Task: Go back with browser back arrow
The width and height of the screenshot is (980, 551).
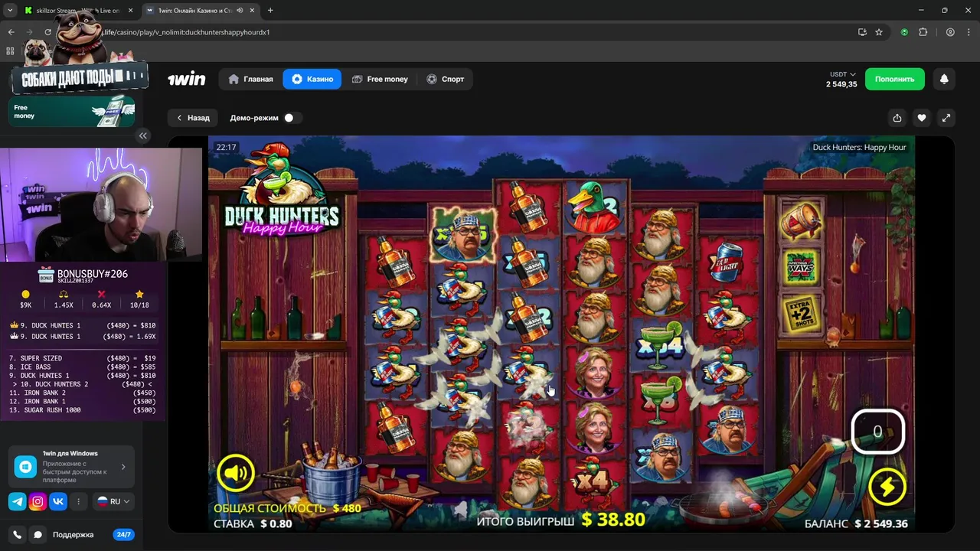Action: (x=11, y=32)
